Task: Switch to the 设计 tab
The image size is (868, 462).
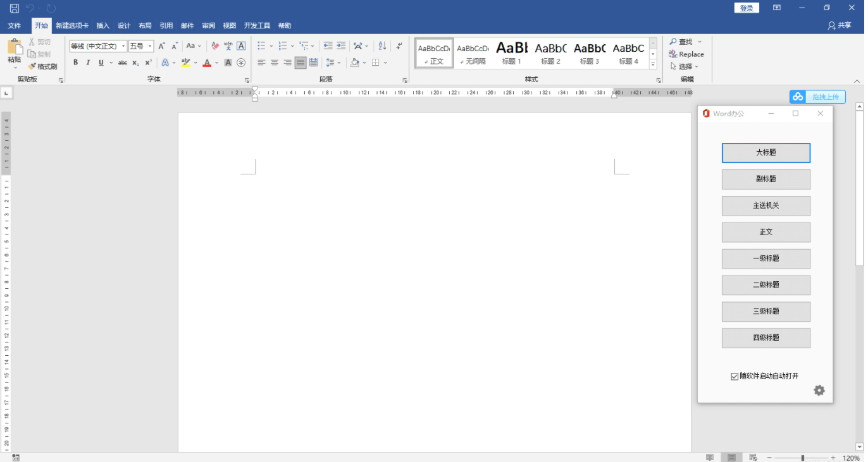Action: [x=124, y=26]
